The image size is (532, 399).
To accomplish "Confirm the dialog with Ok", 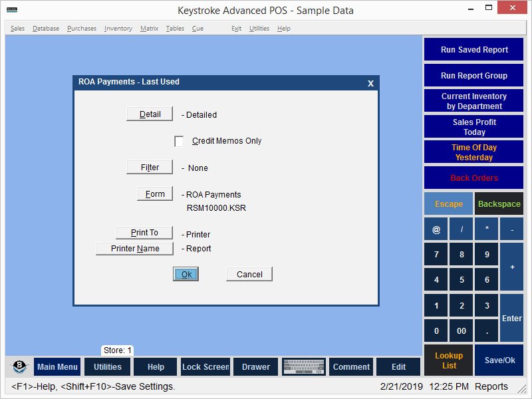I will [186, 274].
